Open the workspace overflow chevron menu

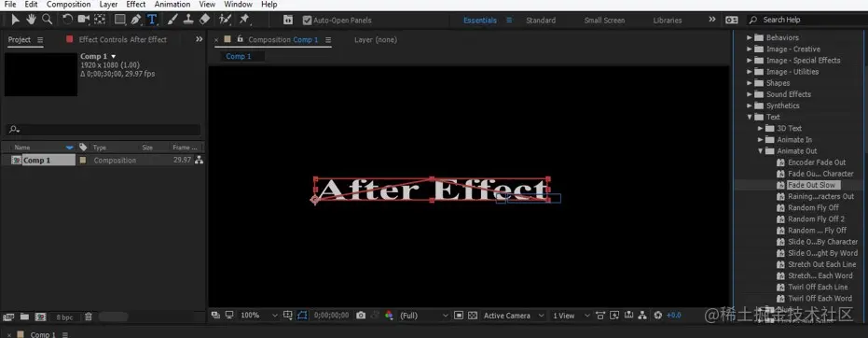(x=712, y=20)
